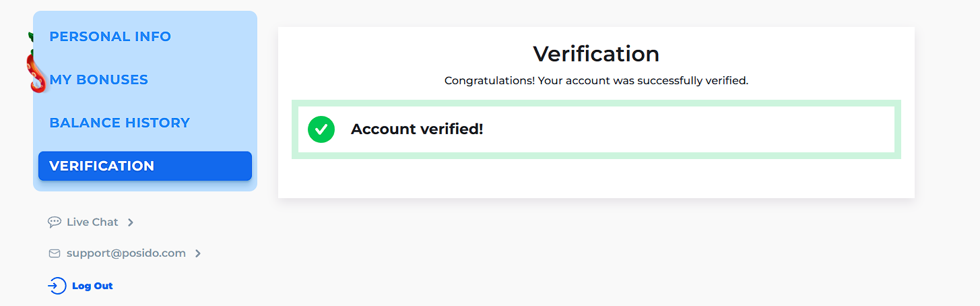This screenshot has height=306, width=980.
Task: Click the Live Chat speech bubble icon
Action: click(x=55, y=222)
